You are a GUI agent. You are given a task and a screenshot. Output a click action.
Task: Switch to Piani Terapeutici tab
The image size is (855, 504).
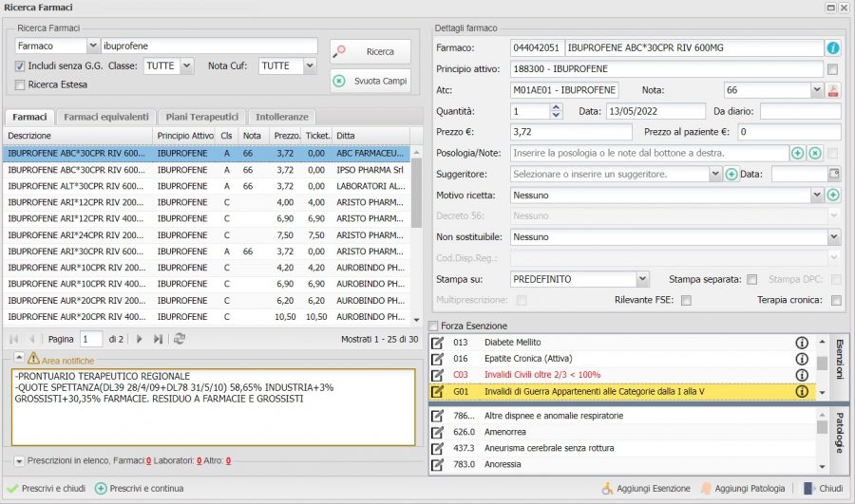click(201, 117)
